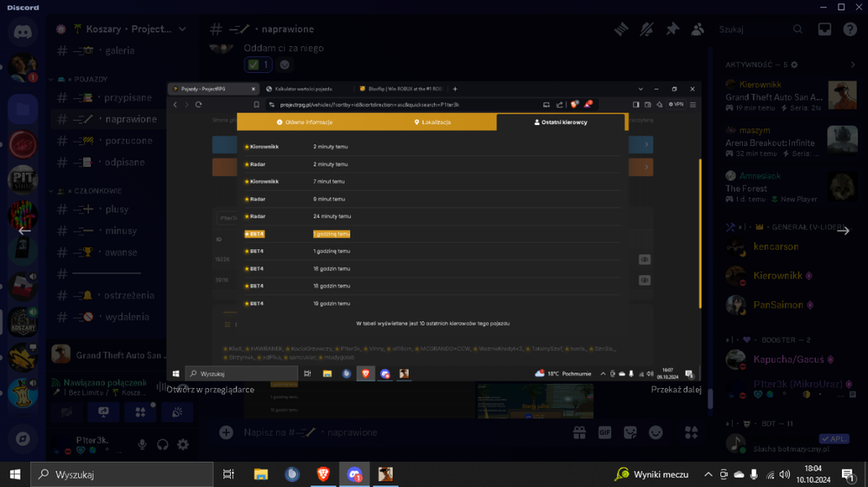Open the GIF picker
868x487 pixels.
tap(604, 432)
